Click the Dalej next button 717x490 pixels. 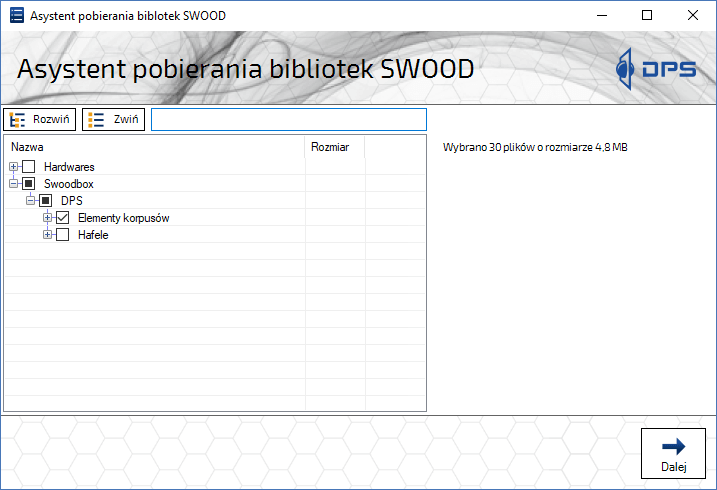(x=673, y=453)
